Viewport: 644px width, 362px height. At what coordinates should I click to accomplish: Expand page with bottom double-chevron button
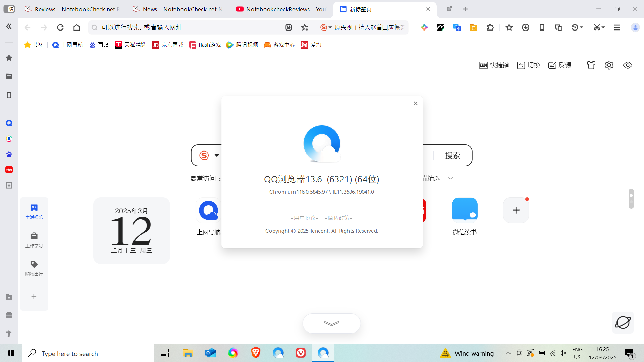pos(331,323)
